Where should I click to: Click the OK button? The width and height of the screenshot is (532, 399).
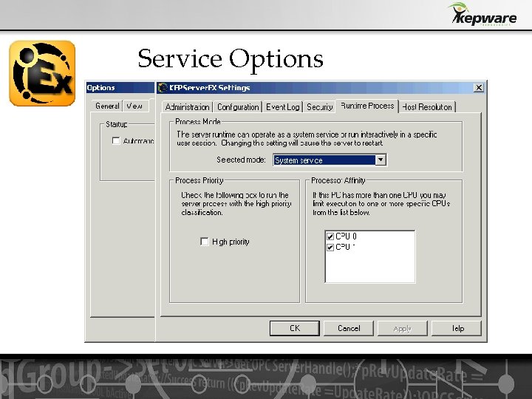[x=295, y=328]
